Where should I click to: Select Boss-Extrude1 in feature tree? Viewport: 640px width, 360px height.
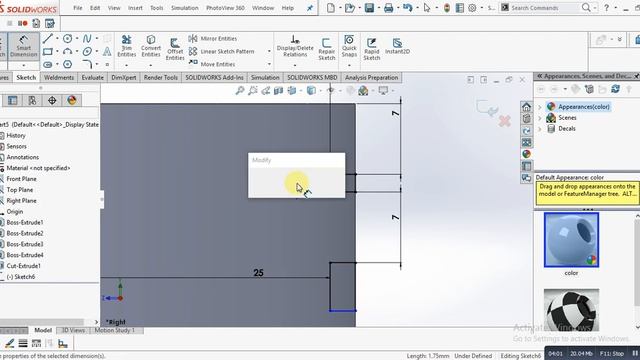click(x=25, y=222)
